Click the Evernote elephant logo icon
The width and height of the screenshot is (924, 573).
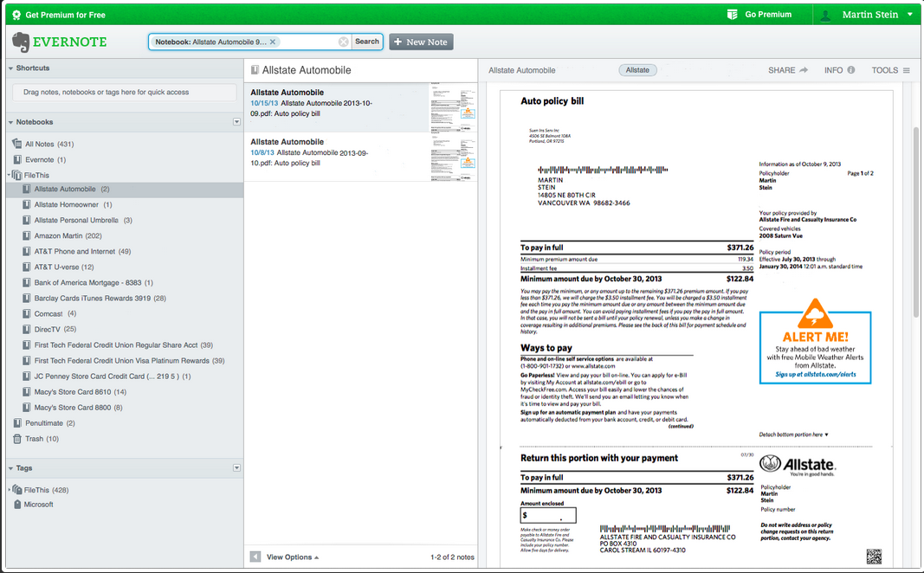point(21,42)
